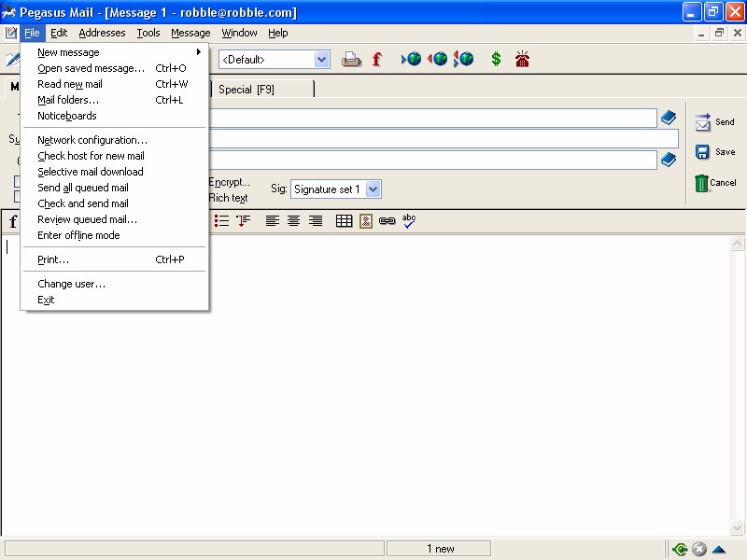The image size is (747, 560).
Task: Open the Window menu
Action: pos(239,33)
